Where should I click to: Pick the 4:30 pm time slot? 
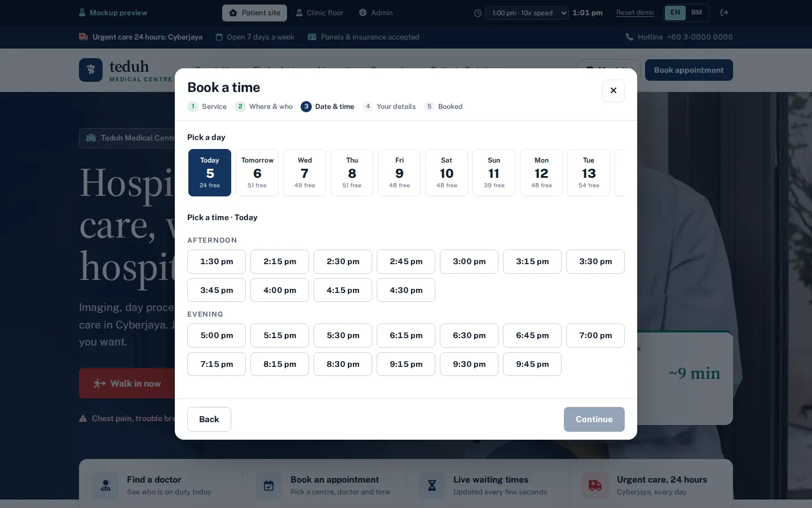click(406, 290)
